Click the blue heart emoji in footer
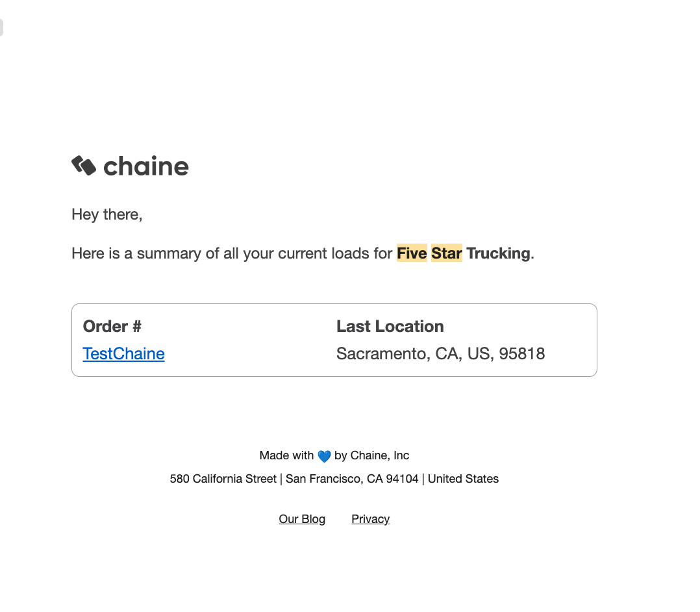This screenshot has width=700, height=612. (324, 456)
